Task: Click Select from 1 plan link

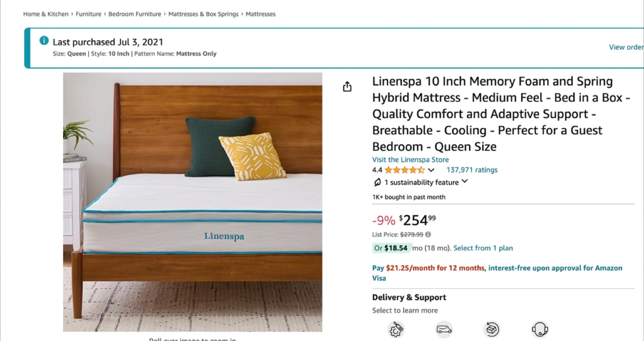Action: coord(483,248)
